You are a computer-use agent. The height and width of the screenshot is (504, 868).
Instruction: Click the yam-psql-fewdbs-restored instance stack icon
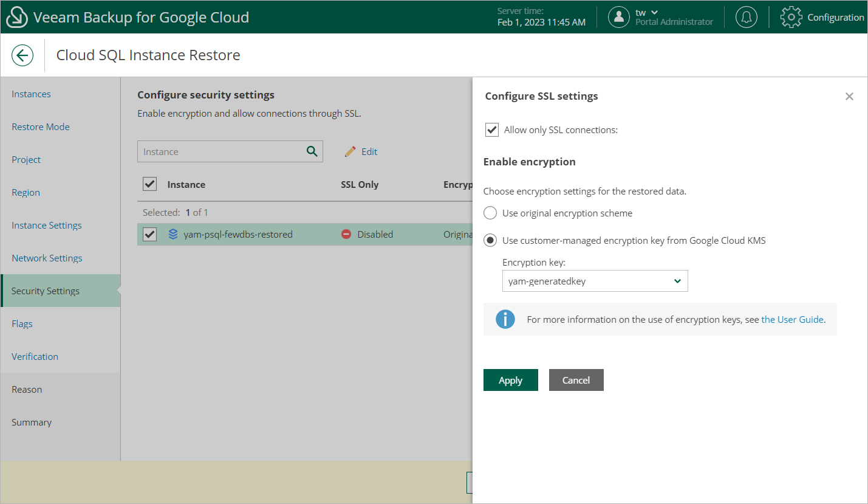coord(173,234)
